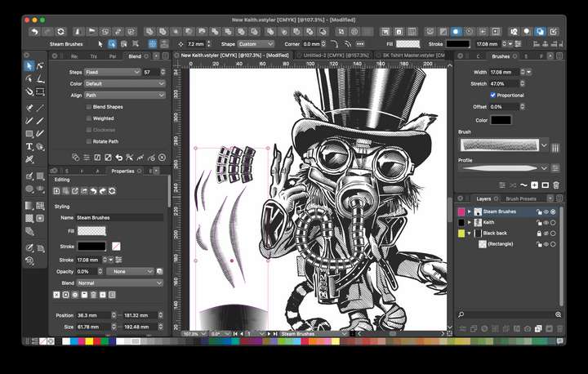Image resolution: width=588 pixels, height=374 pixels.
Task: Enable the Rotate Path checkbox
Action: 89,141
